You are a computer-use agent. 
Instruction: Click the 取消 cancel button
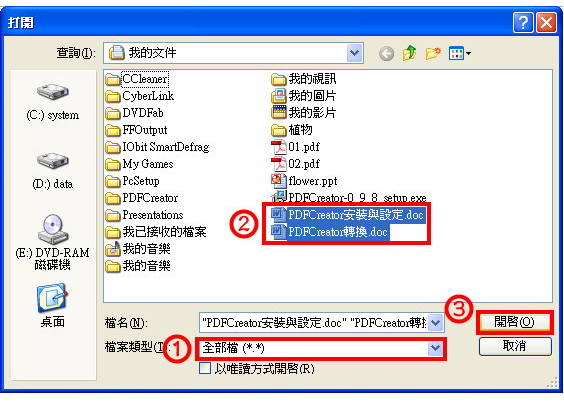[515, 346]
